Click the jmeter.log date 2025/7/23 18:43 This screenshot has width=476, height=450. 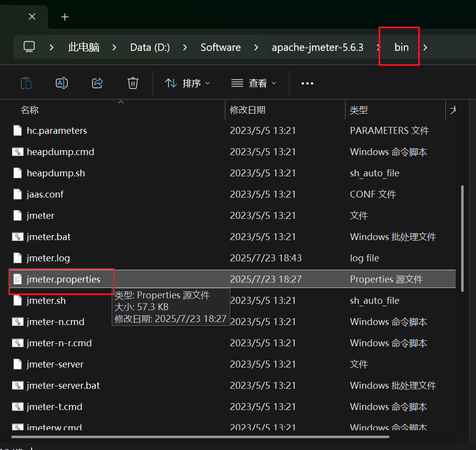(265, 258)
